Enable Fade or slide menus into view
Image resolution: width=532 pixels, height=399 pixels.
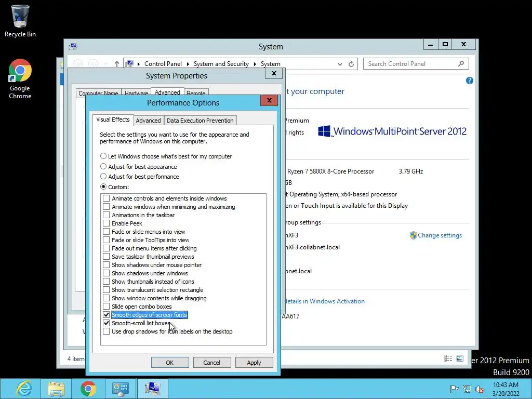[106, 231]
